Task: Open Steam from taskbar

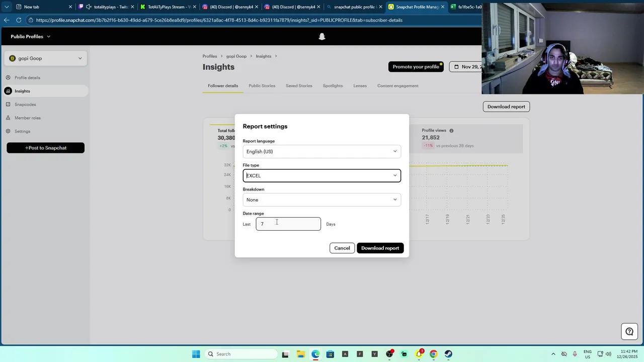Action: pos(448,354)
